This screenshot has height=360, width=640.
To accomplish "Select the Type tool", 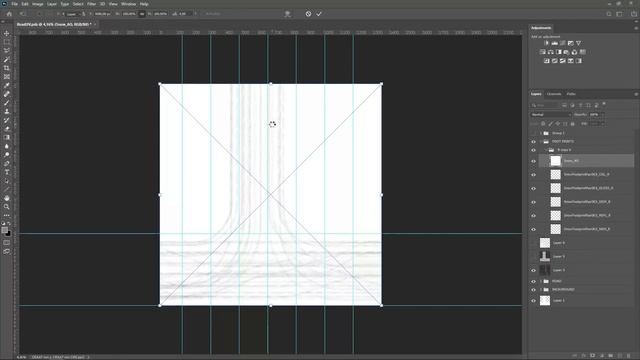I will 7,172.
